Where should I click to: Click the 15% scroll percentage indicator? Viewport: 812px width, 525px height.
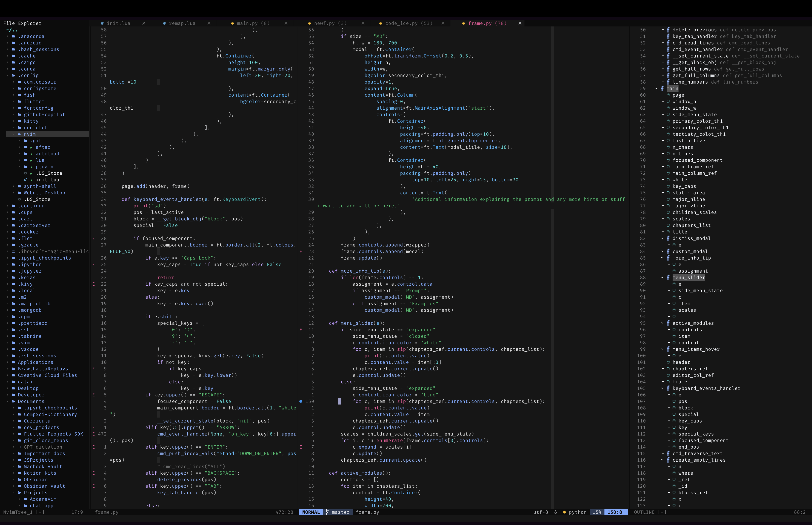tap(597, 512)
